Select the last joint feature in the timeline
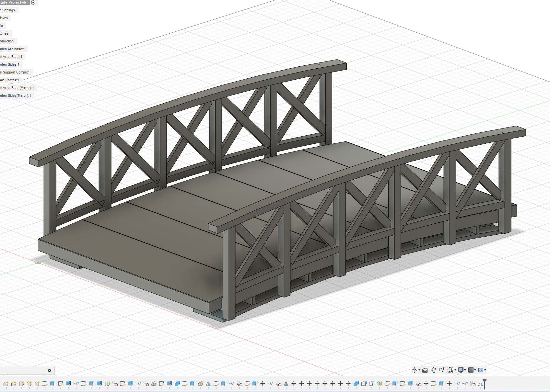 coord(473,384)
